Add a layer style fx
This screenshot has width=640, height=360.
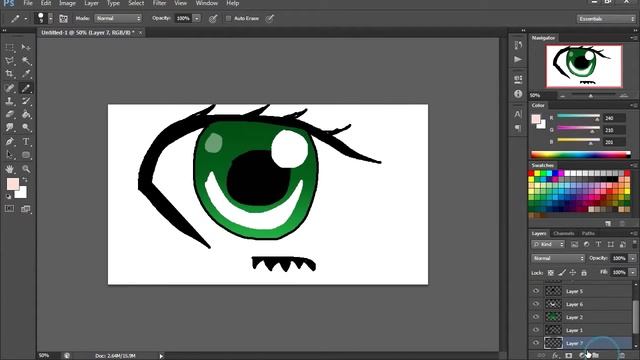tap(555, 356)
